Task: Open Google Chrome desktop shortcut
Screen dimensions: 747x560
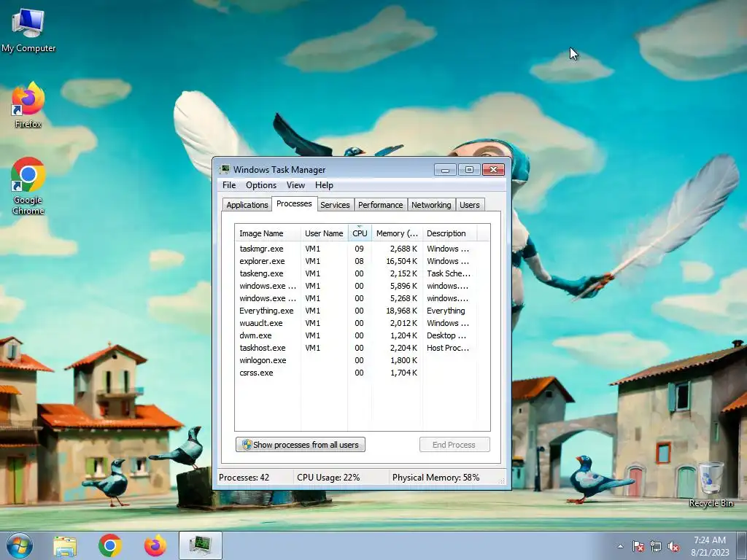Action: [x=28, y=186]
